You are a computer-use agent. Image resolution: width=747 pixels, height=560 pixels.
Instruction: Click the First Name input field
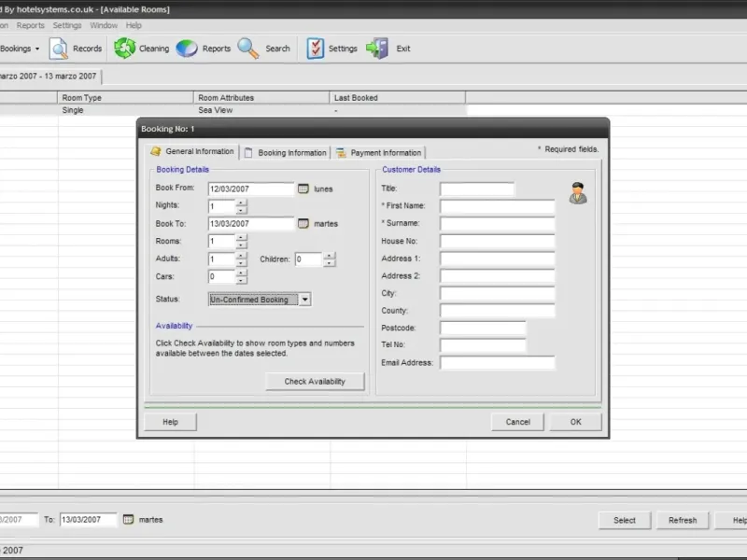(498, 206)
